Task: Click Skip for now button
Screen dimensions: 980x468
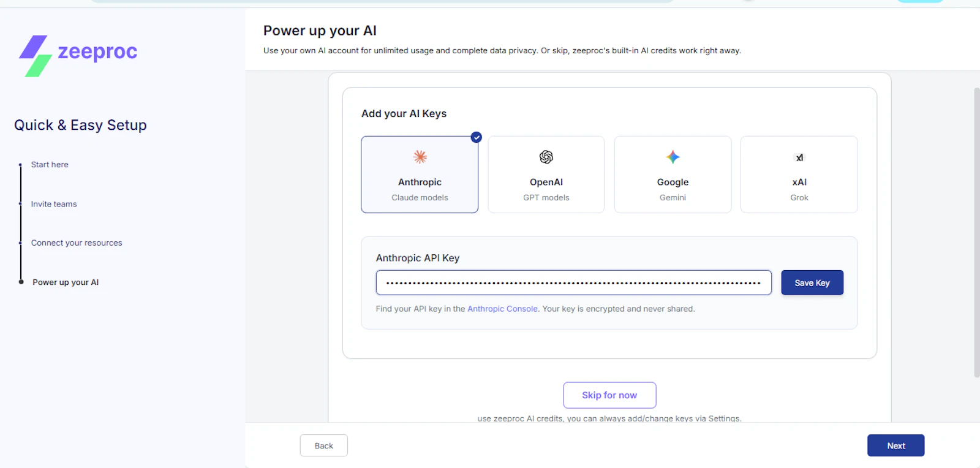Action: tap(609, 395)
